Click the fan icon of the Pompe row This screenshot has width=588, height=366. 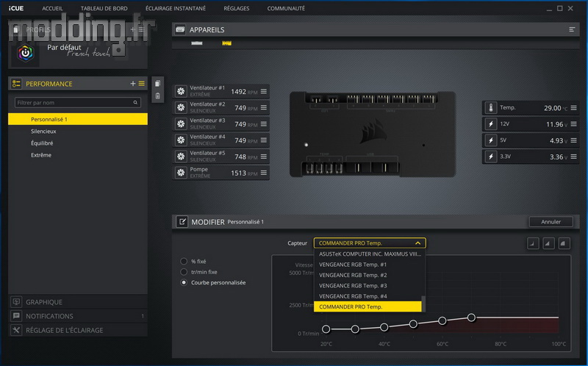coord(181,173)
